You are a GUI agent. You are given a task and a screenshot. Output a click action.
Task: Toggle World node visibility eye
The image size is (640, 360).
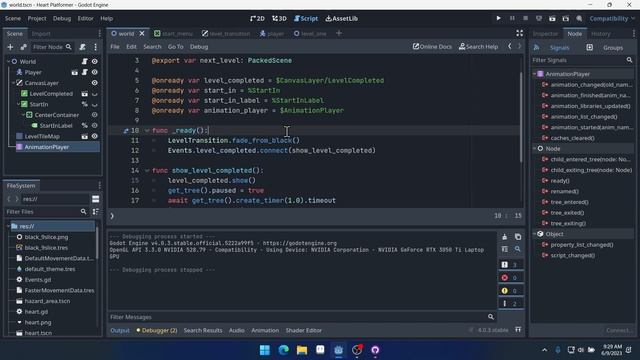(x=95, y=61)
